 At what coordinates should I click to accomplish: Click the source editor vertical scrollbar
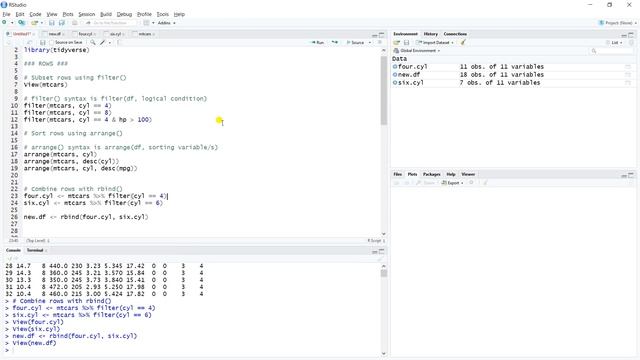(x=383, y=90)
